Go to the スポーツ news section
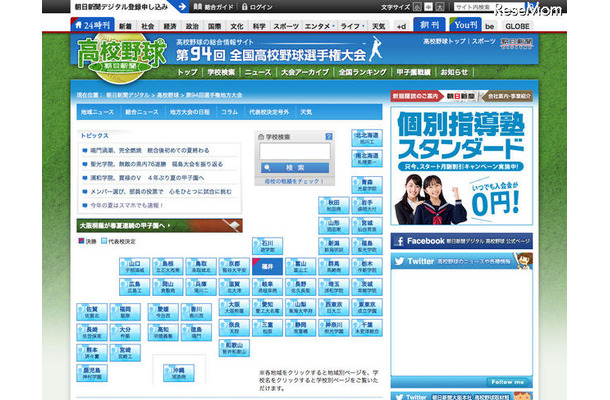 coord(286,26)
